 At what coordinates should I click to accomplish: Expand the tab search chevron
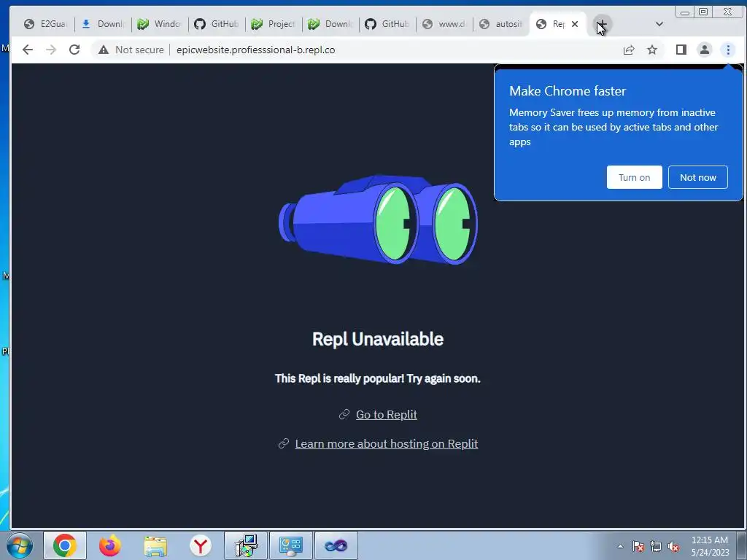659,24
